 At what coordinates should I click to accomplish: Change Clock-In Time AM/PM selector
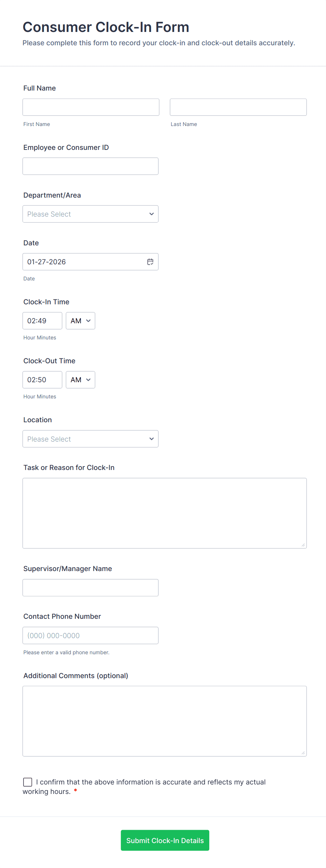[80, 321]
